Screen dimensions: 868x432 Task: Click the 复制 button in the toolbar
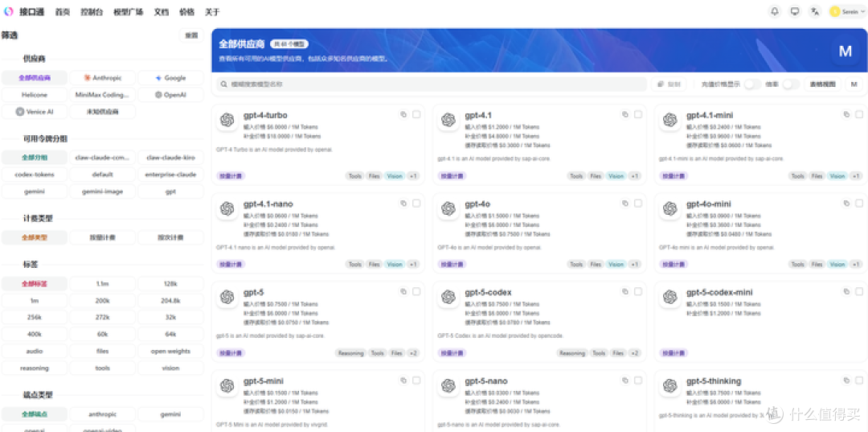pos(669,84)
